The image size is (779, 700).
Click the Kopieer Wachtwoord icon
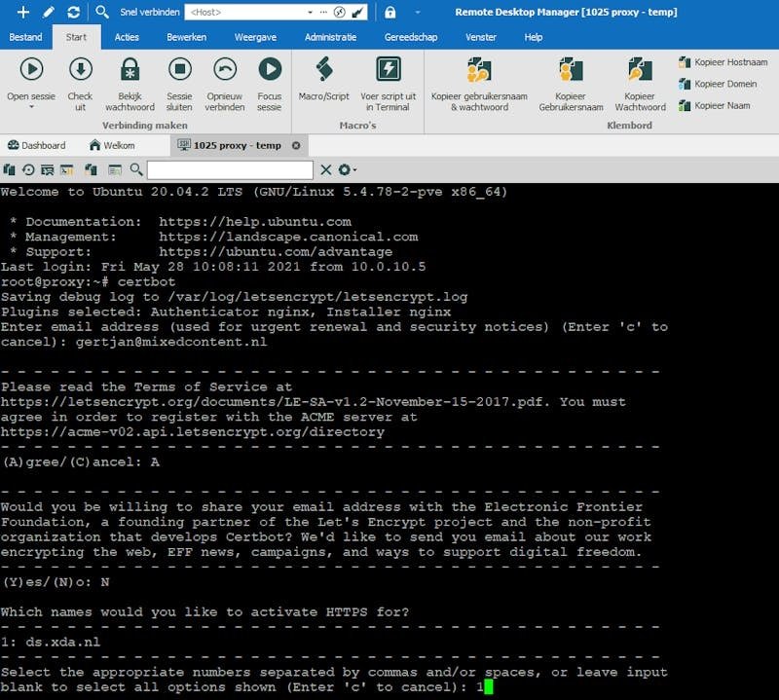[x=640, y=69]
